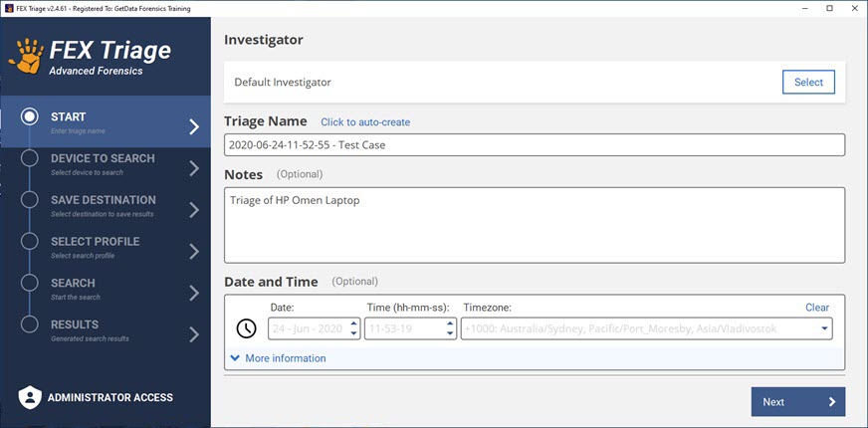Select the DEVICE TO SEARCH step circle

coord(29,158)
